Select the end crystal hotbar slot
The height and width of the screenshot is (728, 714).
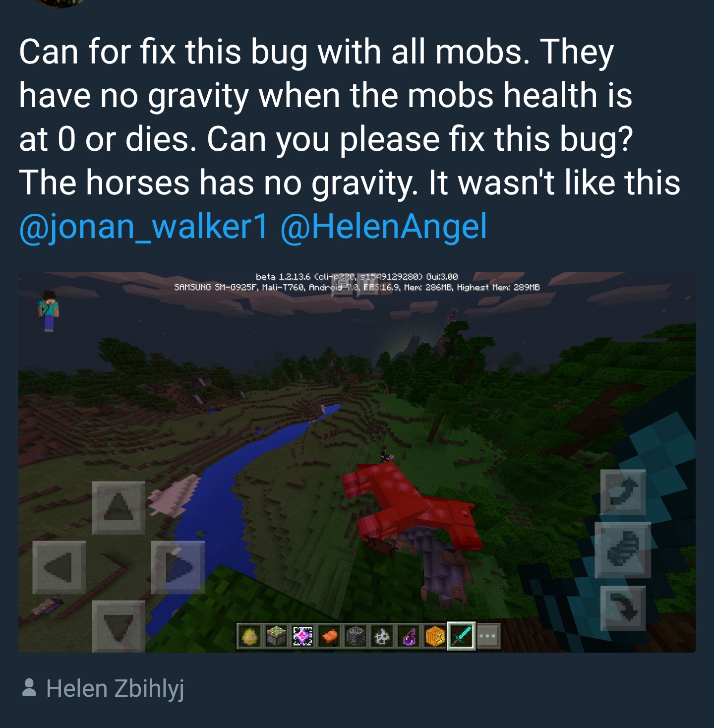click(x=302, y=636)
